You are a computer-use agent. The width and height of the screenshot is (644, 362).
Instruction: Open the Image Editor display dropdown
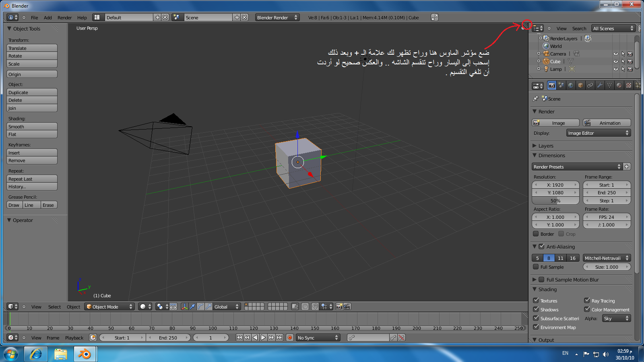(x=598, y=133)
